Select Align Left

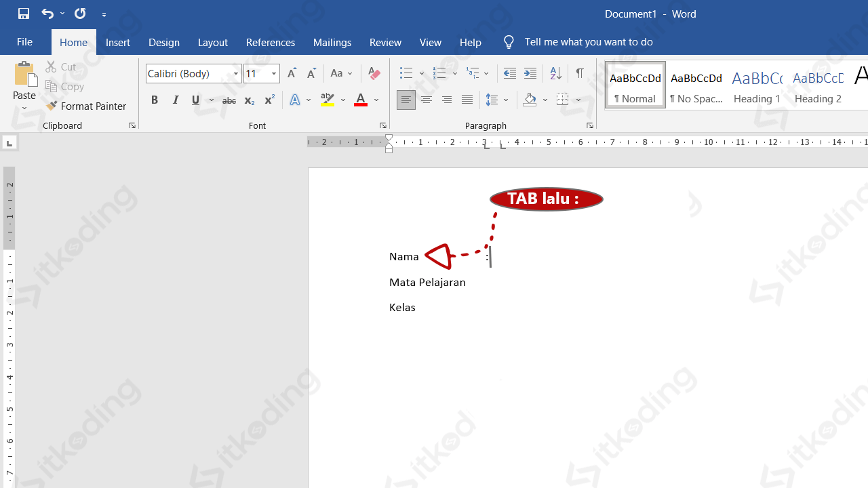[x=406, y=100]
